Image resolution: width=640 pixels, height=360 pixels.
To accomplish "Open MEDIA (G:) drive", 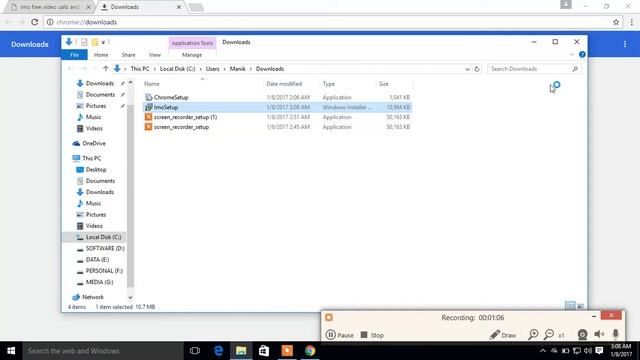I will (x=99, y=282).
